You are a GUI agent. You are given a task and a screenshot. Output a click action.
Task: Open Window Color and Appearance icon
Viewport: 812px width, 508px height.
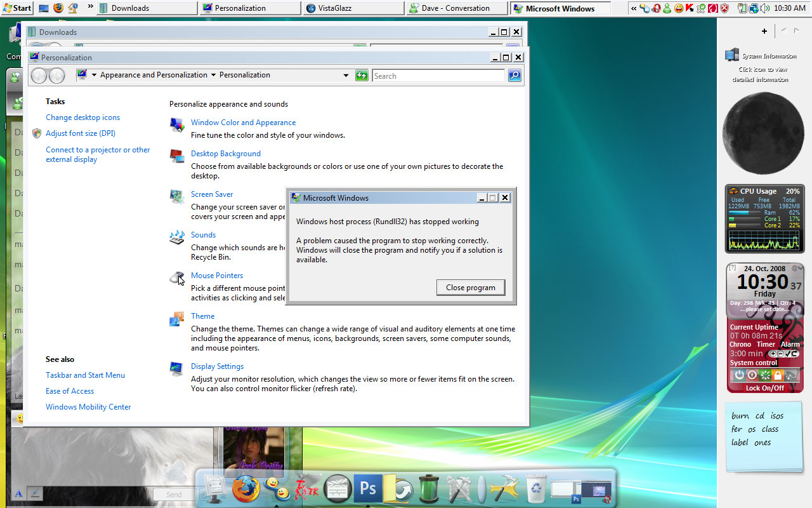coord(177,125)
